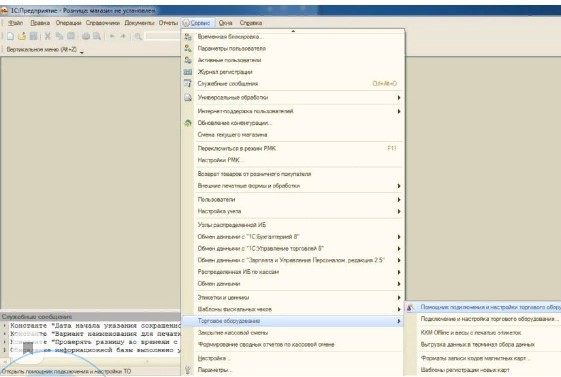Click the Open folder toolbar icon
Image resolution: width=561 pixels, height=377 pixels.
coord(22,36)
